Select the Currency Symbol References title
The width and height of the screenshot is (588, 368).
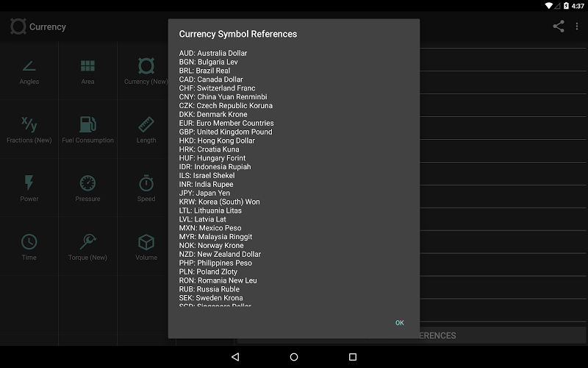[x=237, y=34]
